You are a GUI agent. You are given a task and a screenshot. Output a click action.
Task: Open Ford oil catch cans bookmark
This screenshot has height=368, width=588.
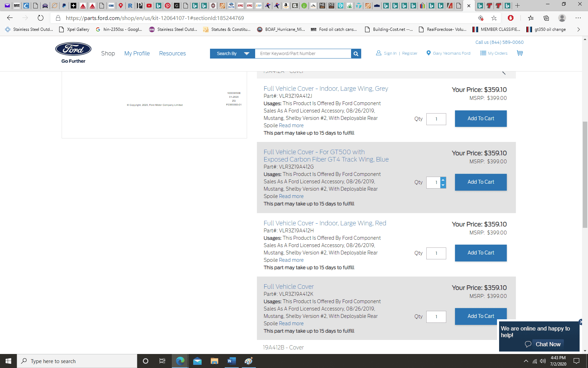click(x=334, y=29)
